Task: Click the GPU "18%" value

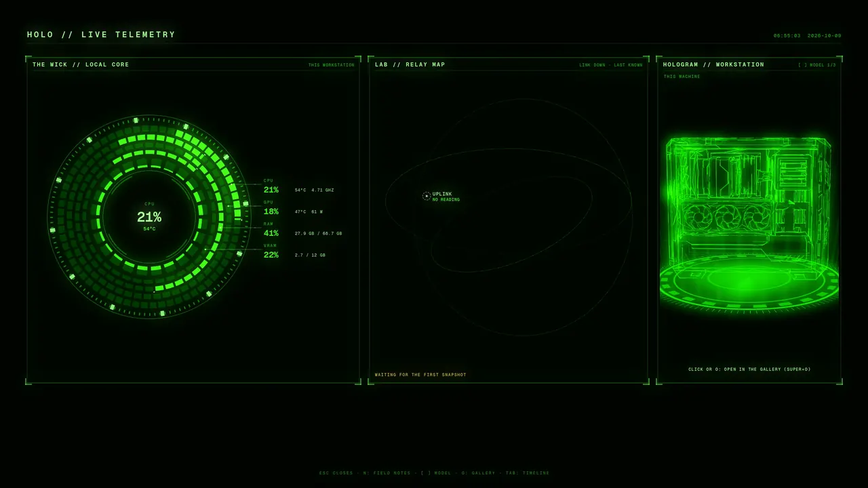Action: tap(271, 211)
